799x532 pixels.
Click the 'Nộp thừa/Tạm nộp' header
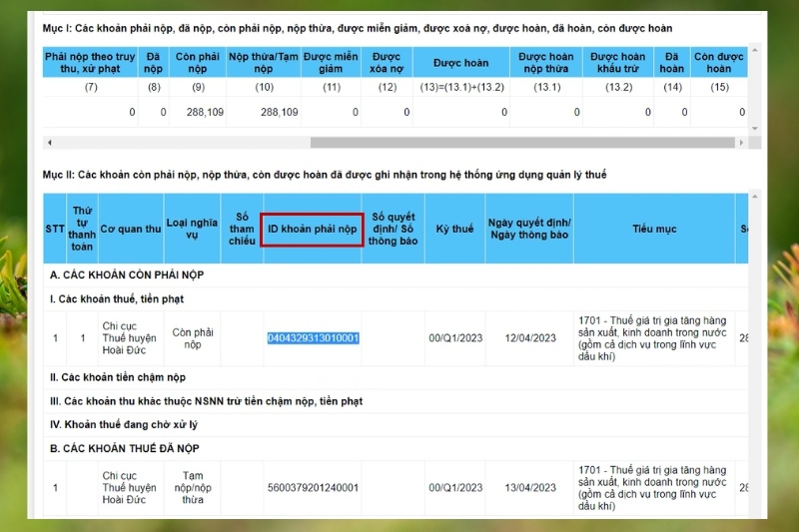tap(264, 62)
